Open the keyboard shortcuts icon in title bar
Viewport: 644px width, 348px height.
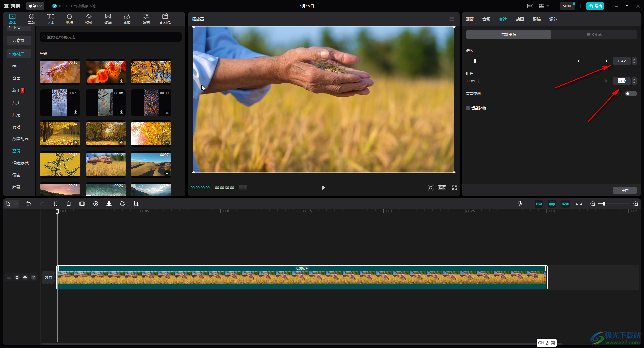tap(530, 6)
